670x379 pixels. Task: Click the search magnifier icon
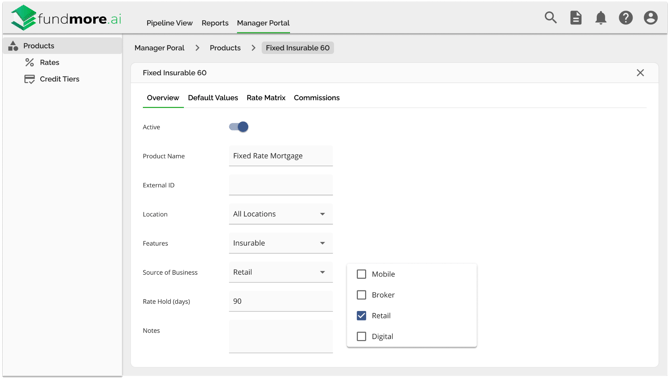550,18
